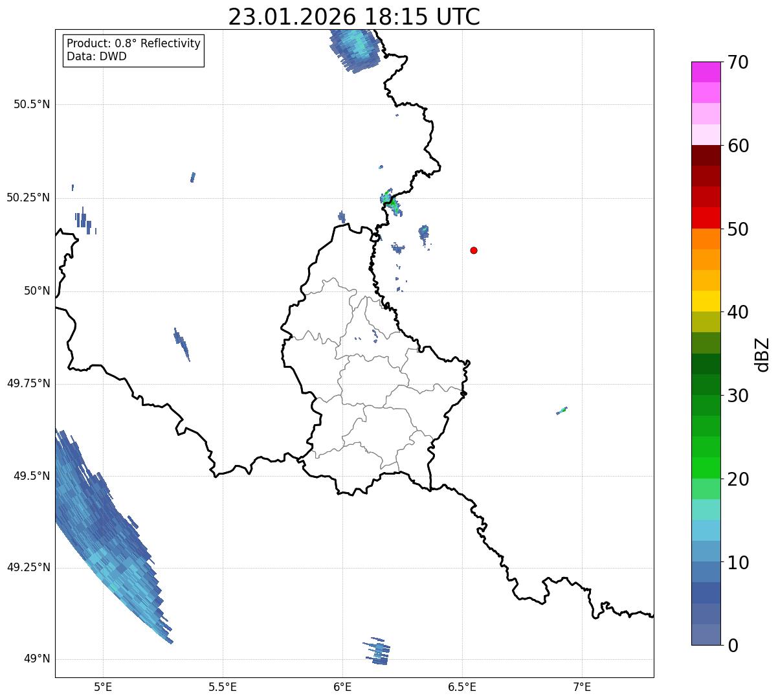Pick the yellow swatch at 40 dBZ

pos(706,301)
